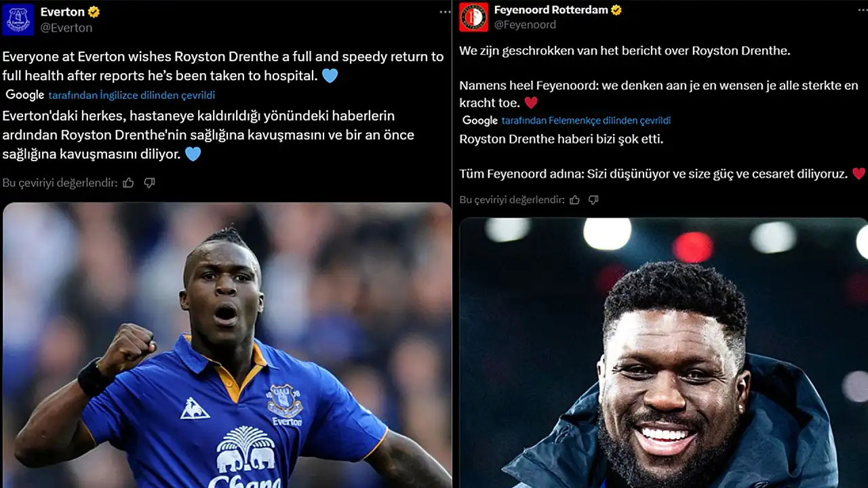868x488 pixels.
Task: Open the three-dot more options menu
Action: [445, 12]
